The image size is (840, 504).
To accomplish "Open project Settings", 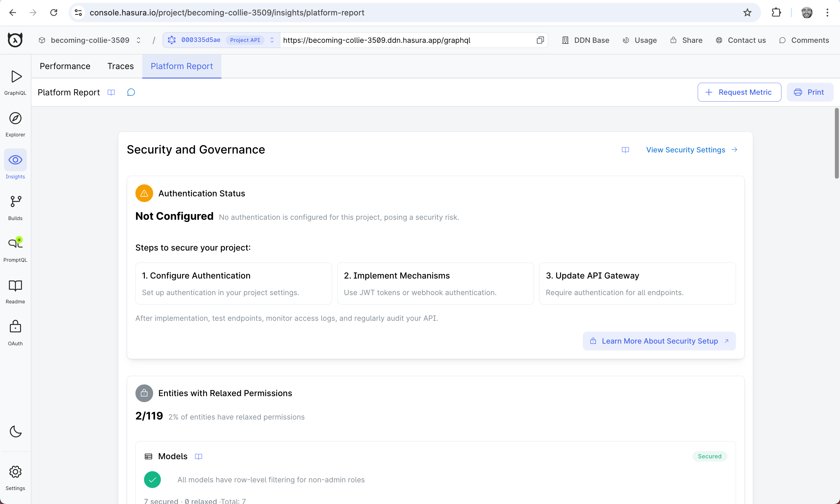I will click(x=15, y=477).
